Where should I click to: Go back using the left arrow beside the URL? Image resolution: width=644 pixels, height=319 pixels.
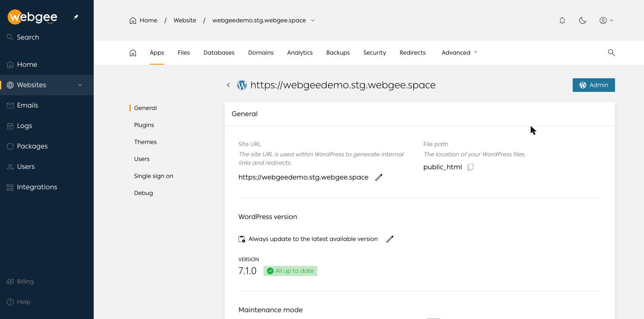pyautogui.click(x=228, y=85)
